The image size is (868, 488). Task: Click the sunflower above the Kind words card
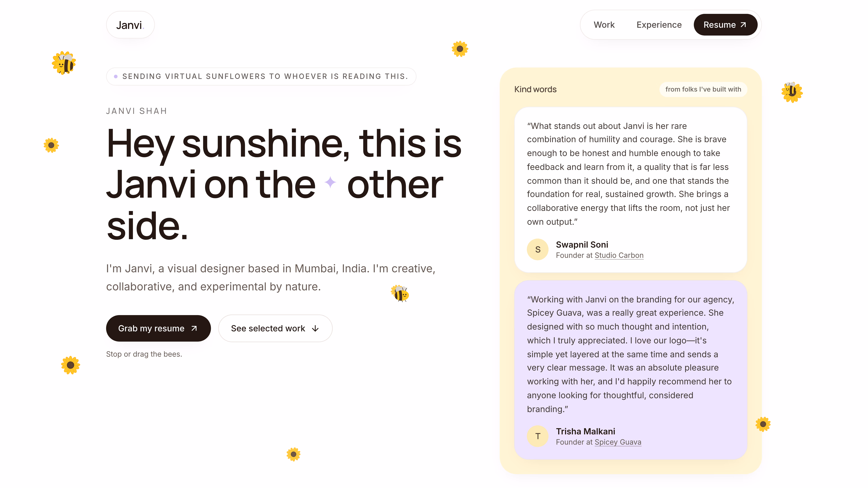[x=460, y=49]
